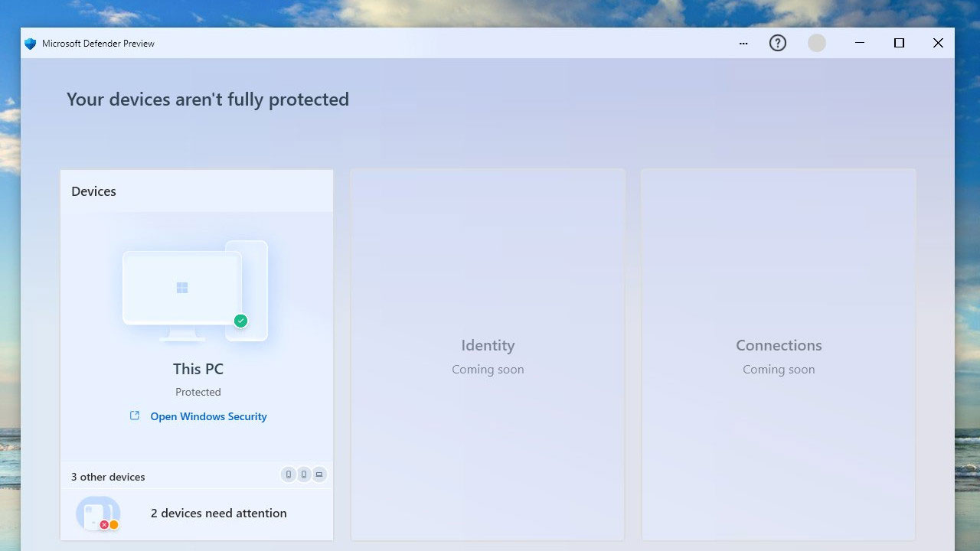Open Help via the question mark icon
The image size is (980, 551).
(x=778, y=43)
